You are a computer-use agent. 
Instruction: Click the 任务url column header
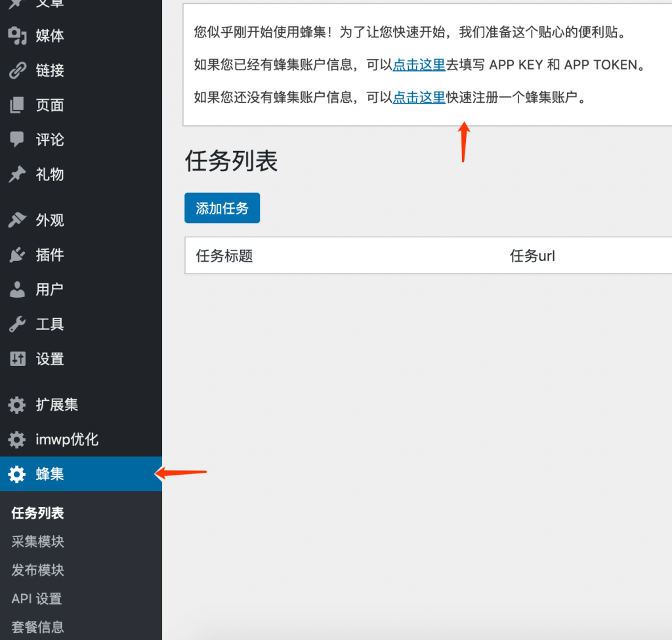(532, 256)
